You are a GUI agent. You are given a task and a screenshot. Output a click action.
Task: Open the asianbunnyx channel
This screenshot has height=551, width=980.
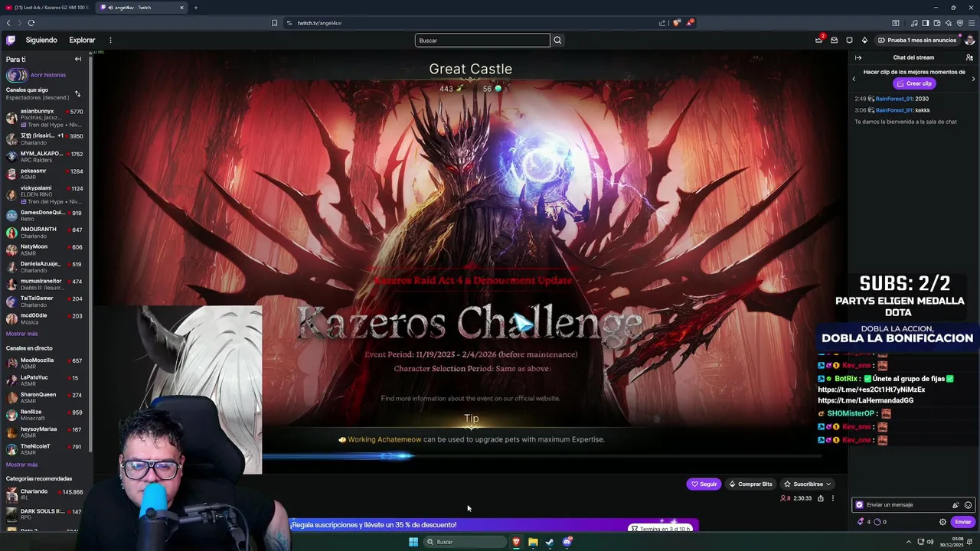46,118
